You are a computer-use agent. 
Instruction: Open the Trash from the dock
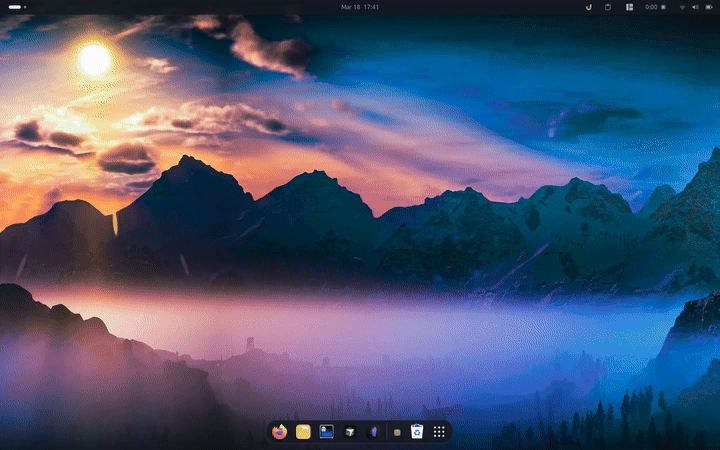point(417,432)
